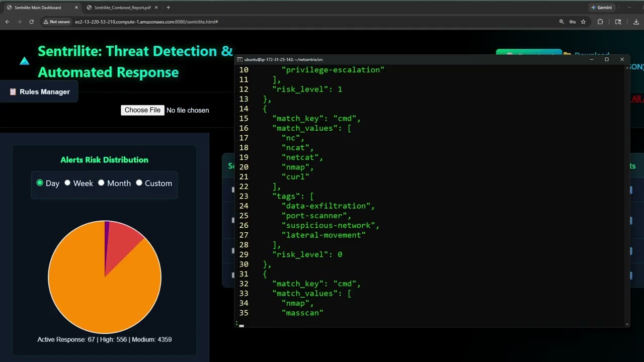The width and height of the screenshot is (644, 362).
Task: Click the browser forward arrow
Action: (19, 22)
